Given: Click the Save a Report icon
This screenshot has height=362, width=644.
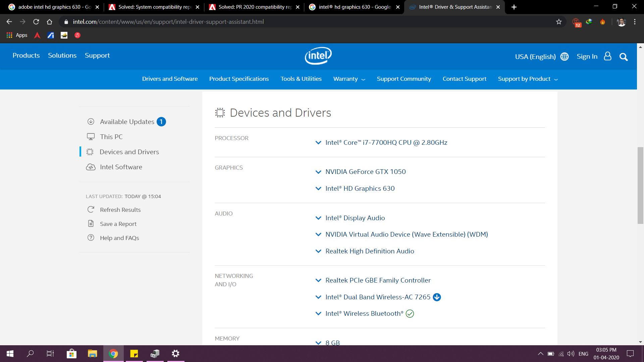Looking at the screenshot, I should click(x=91, y=223).
